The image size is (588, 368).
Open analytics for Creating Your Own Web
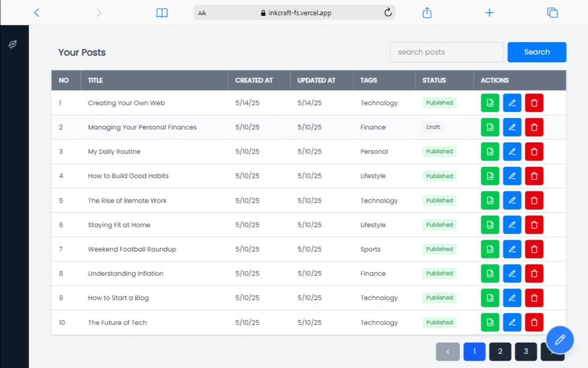click(490, 103)
